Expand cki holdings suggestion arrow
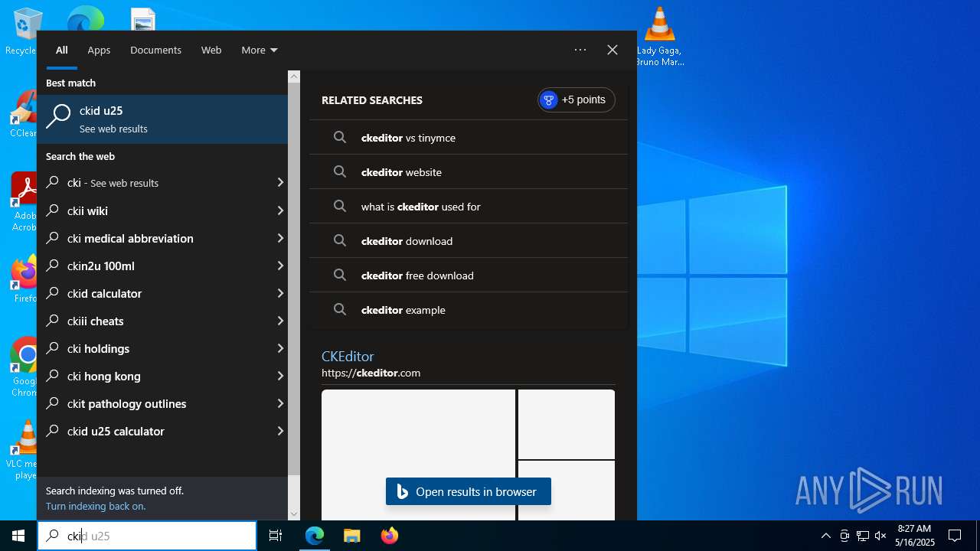The image size is (980, 551). (279, 348)
